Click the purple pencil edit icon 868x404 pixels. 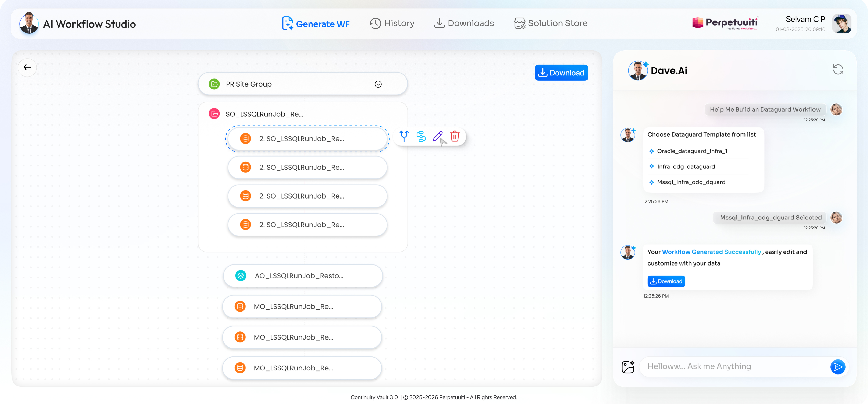(x=437, y=136)
